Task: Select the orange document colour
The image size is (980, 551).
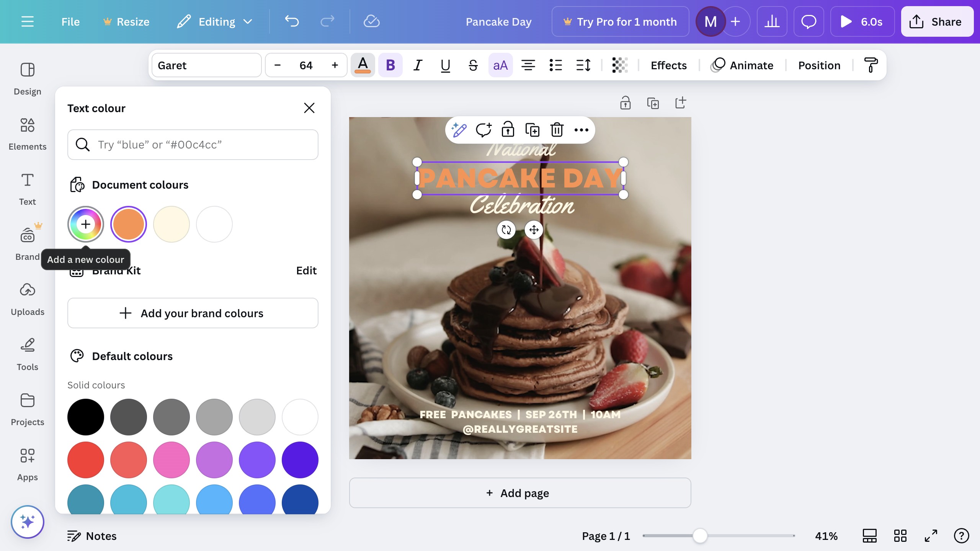Action: 129,224
